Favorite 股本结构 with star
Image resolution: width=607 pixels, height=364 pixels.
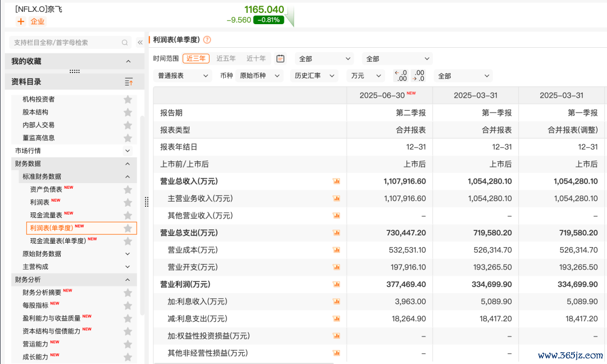128,112
